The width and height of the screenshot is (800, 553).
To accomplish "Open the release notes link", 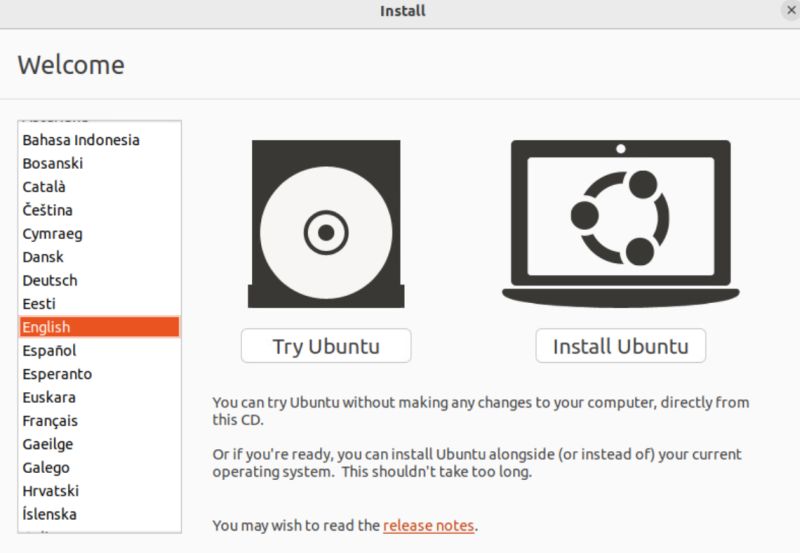I will coord(429,525).
